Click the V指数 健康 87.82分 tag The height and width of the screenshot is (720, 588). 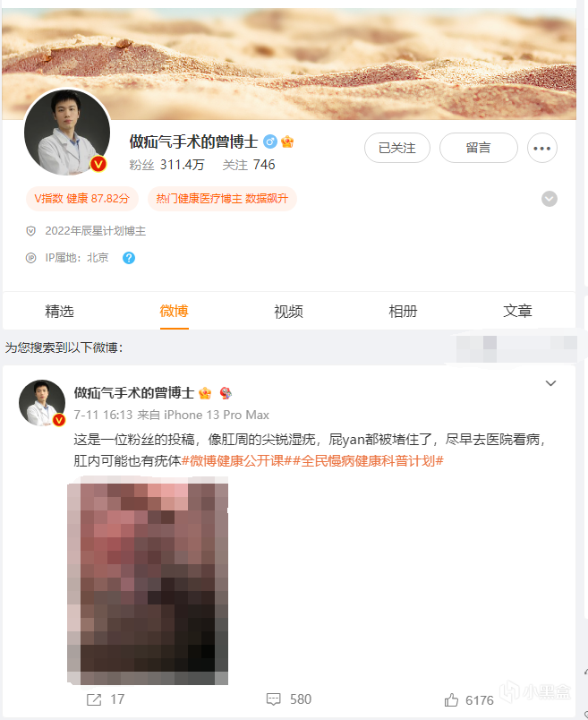82,199
